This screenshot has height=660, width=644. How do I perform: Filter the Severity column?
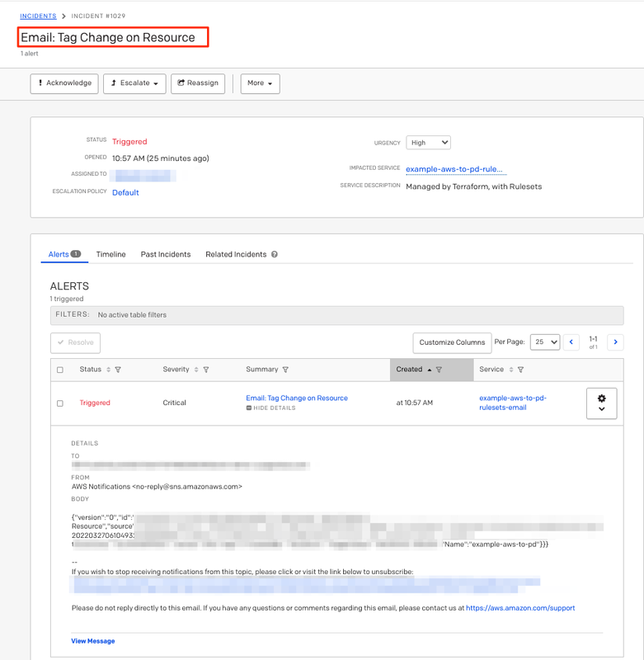(206, 370)
